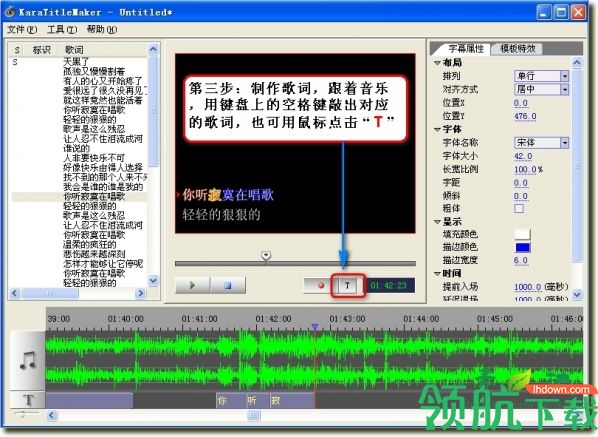This screenshot has height=437, width=598.
Task: Start recording with the red dot button
Action: [x=321, y=285]
